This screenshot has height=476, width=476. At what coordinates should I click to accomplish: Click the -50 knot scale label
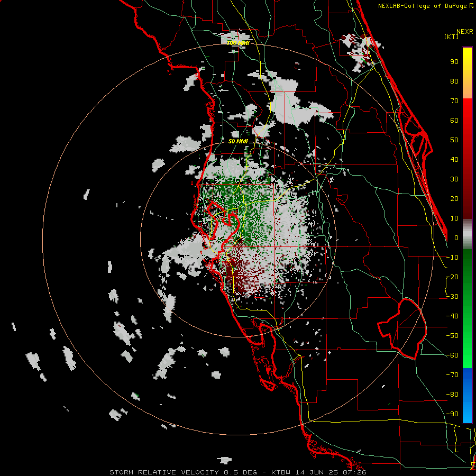pos(452,336)
